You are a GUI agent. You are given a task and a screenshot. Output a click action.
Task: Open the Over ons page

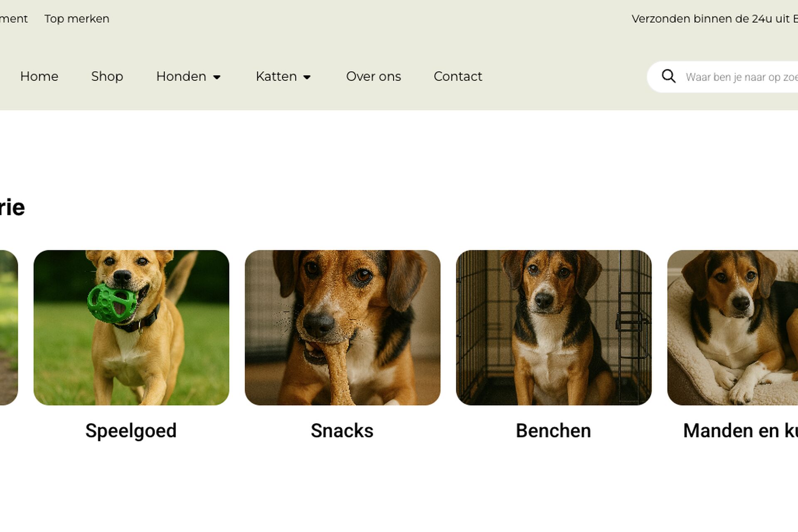click(x=374, y=76)
